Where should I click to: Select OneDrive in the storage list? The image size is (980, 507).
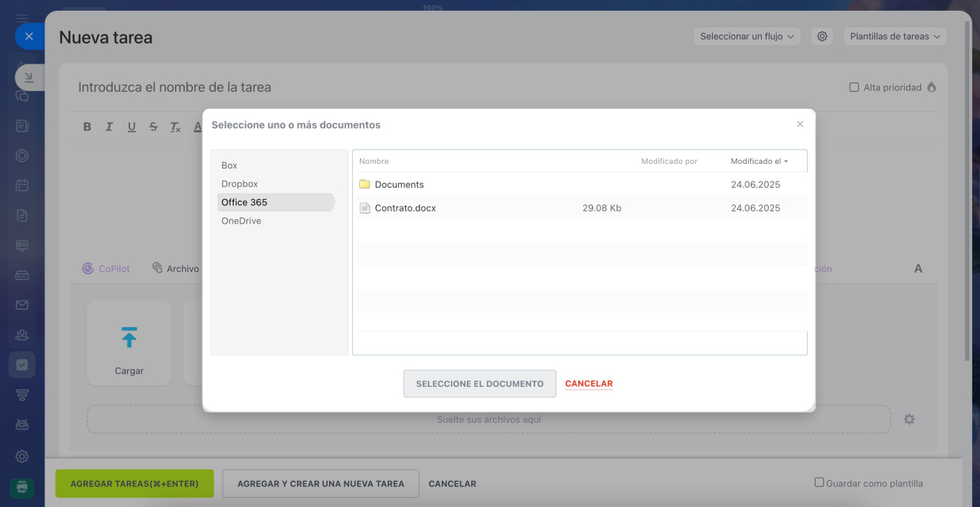click(241, 221)
